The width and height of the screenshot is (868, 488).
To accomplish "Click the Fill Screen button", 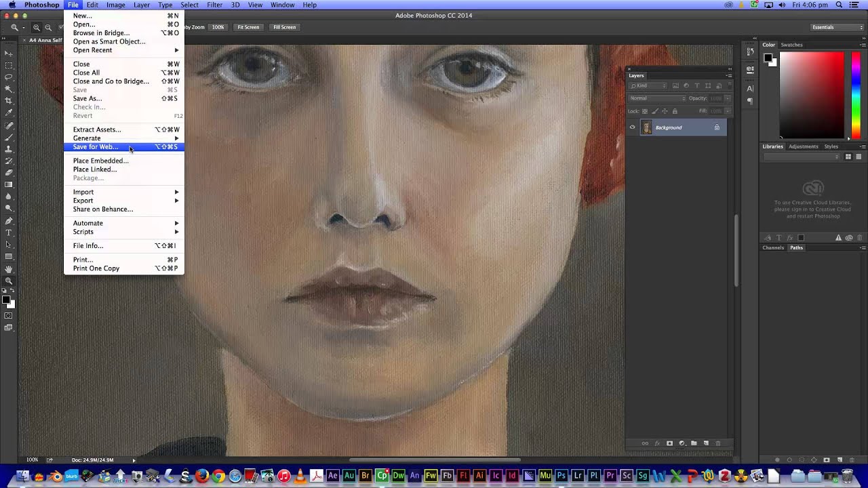I will click(x=284, y=27).
